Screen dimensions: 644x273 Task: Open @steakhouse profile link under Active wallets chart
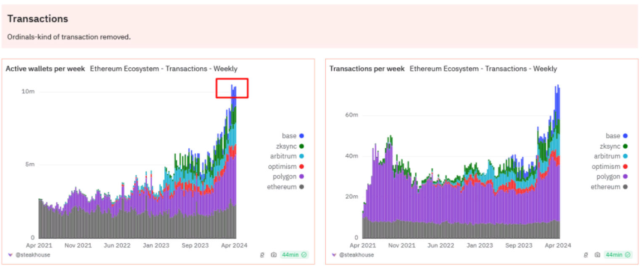32,255
